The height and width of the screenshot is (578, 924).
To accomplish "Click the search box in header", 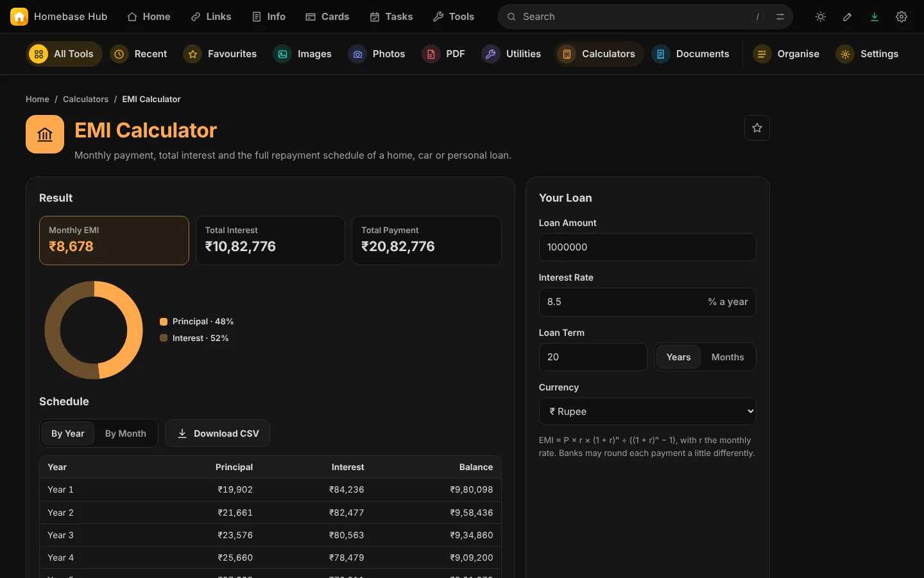I will (646, 17).
